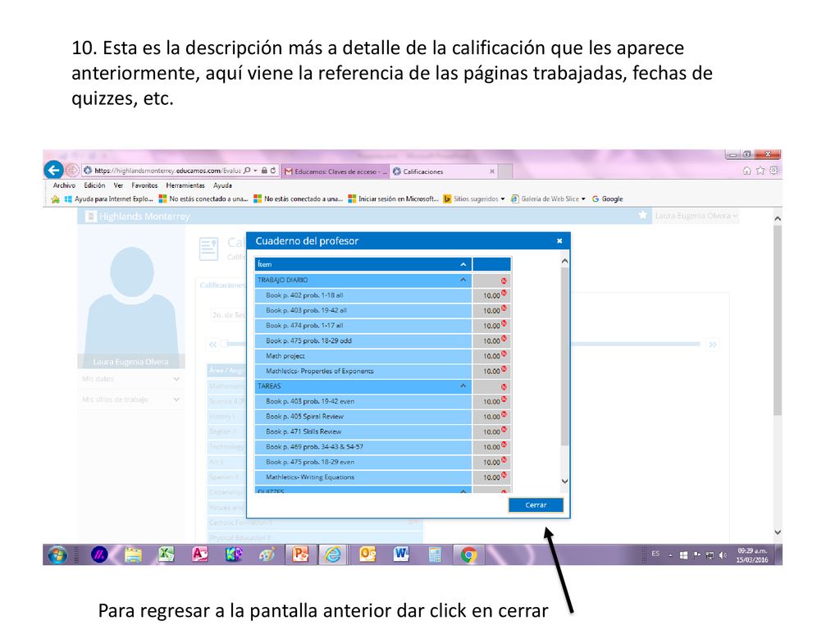The image size is (840, 630).
Task: Switch to Educamos: Claves de acceso tab
Action: click(336, 171)
